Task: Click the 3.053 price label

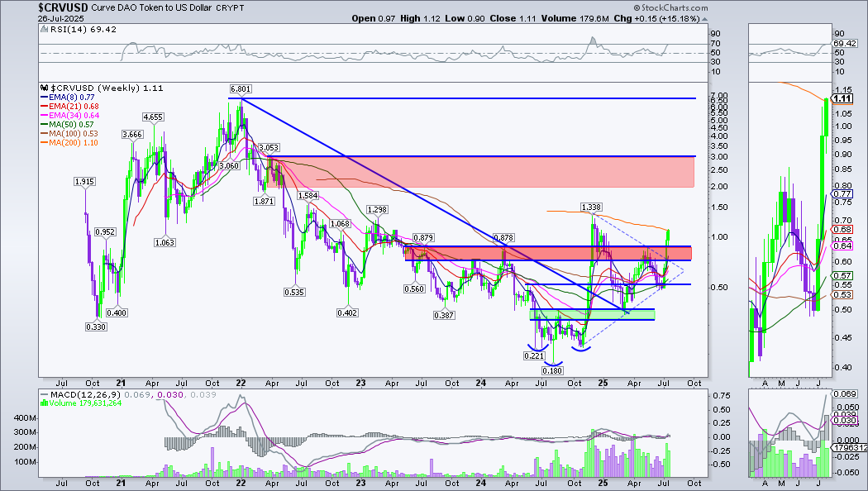Action: tap(269, 148)
